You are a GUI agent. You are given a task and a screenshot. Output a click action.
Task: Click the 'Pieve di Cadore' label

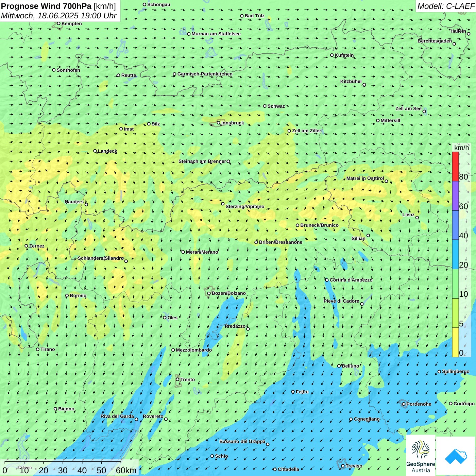[341, 301]
